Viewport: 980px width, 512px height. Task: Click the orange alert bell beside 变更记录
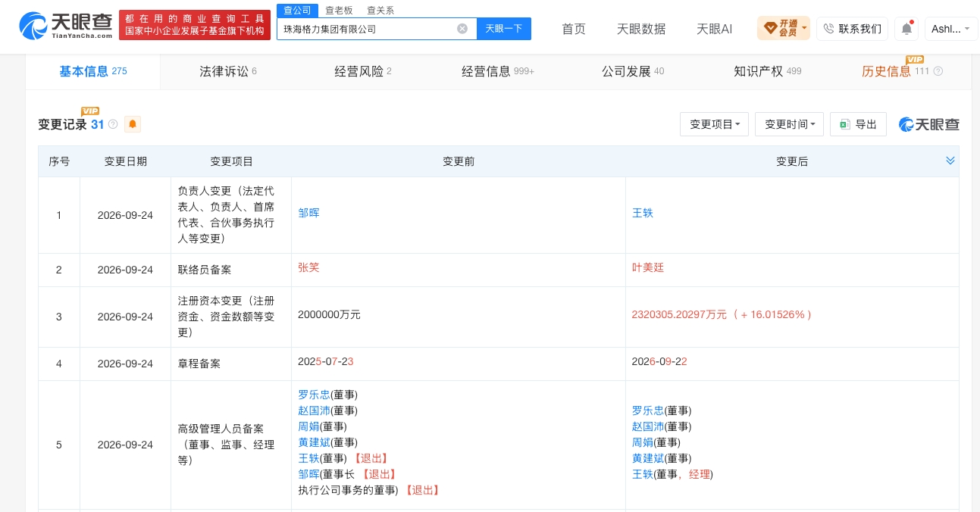pyautogui.click(x=133, y=124)
